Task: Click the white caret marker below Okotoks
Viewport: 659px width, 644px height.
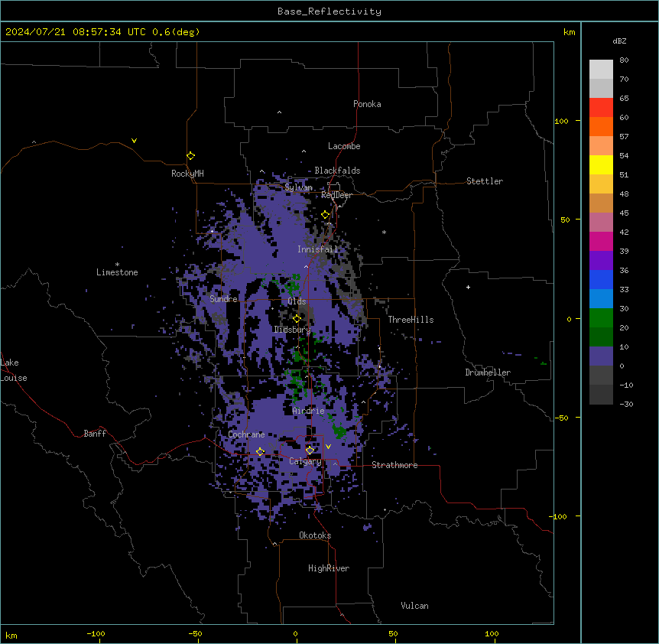Action: (x=274, y=544)
